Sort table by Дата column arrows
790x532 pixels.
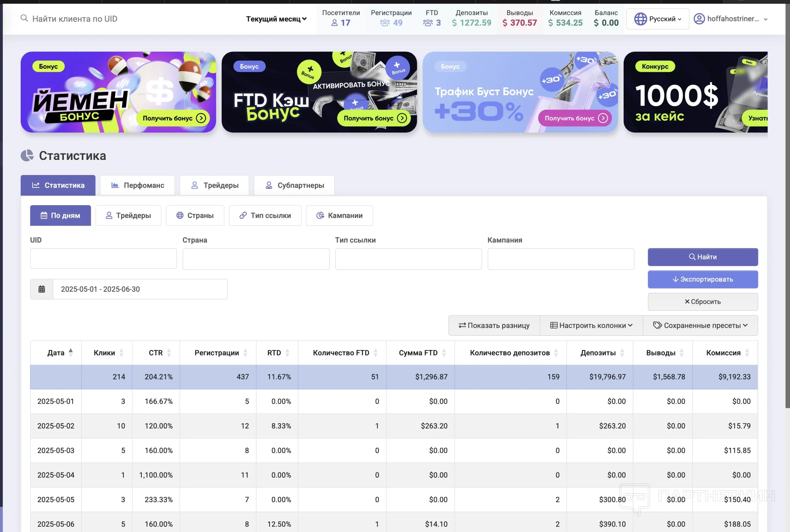(x=71, y=352)
